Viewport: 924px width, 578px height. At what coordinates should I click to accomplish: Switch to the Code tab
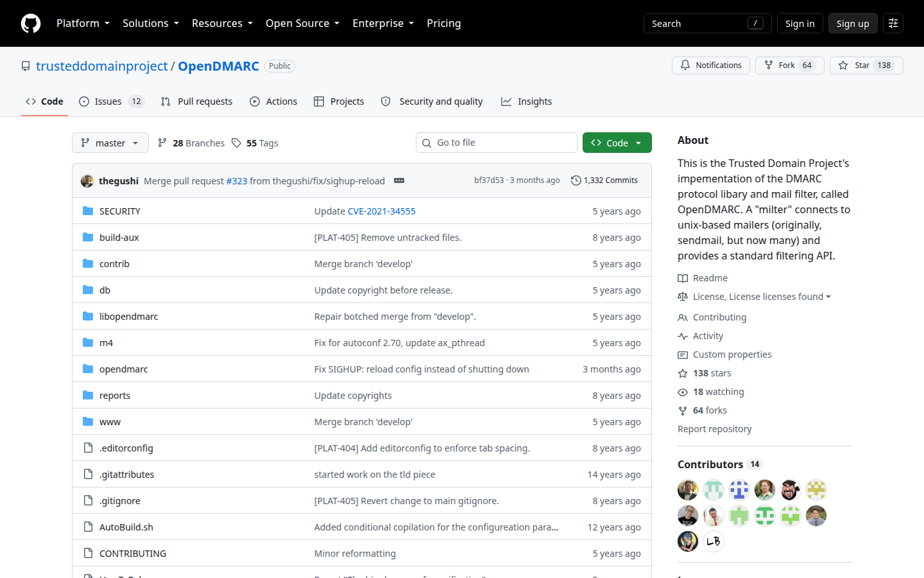pyautogui.click(x=44, y=101)
